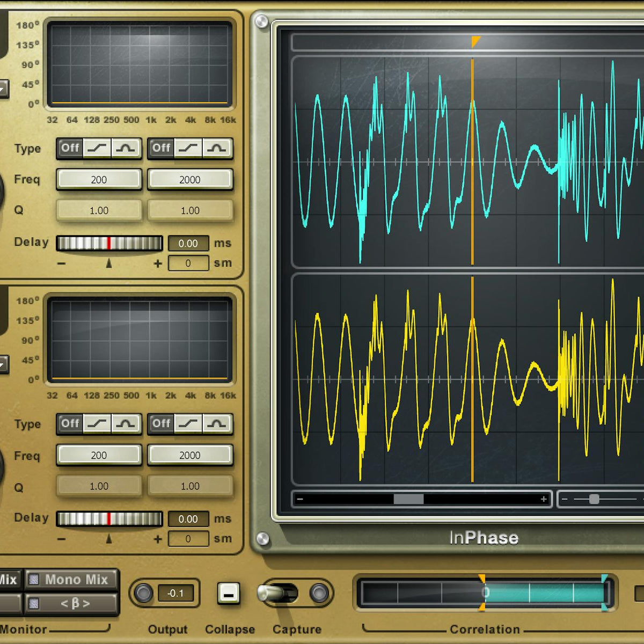644x644 pixels.
Task: Click inside the yellow waveform display
Action: click(468, 379)
